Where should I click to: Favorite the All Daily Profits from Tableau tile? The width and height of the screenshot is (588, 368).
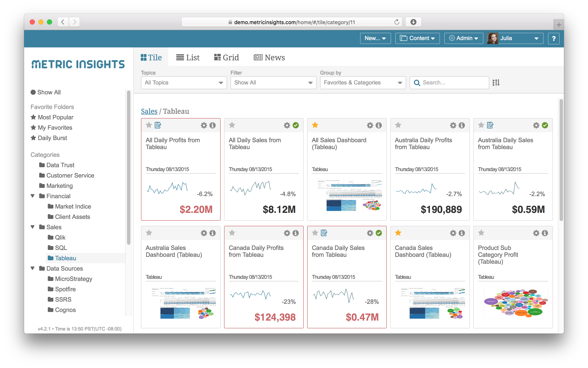(149, 125)
